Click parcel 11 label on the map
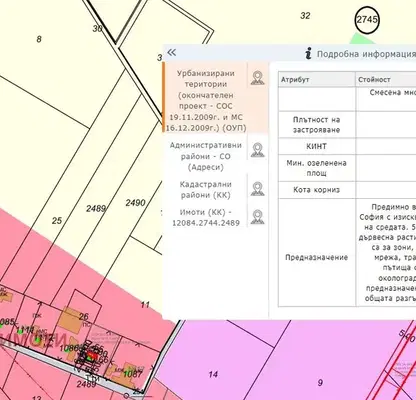 point(145,305)
